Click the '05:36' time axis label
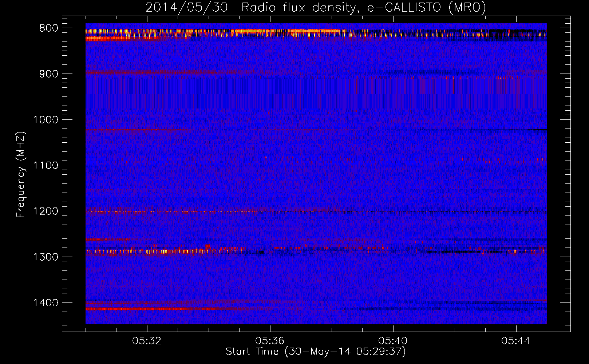The image size is (589, 364). (270, 341)
